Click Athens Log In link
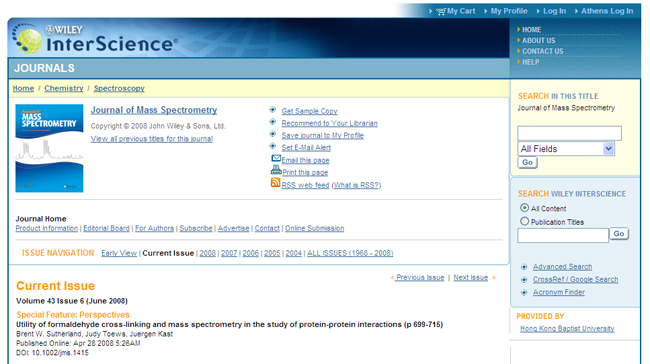This screenshot has height=364, width=650. click(607, 11)
